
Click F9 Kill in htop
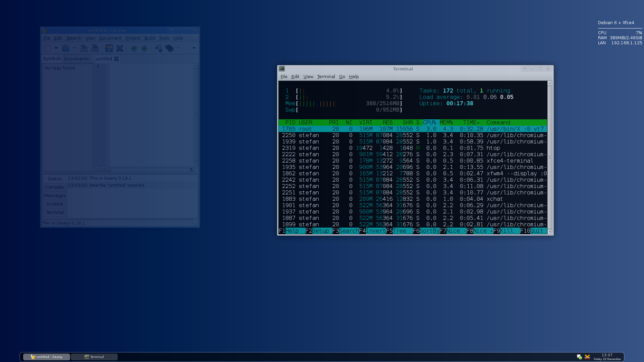pos(506,231)
